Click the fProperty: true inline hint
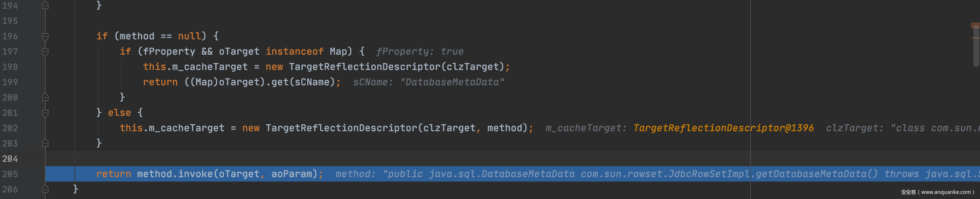The width and height of the screenshot is (980, 199). (420, 52)
